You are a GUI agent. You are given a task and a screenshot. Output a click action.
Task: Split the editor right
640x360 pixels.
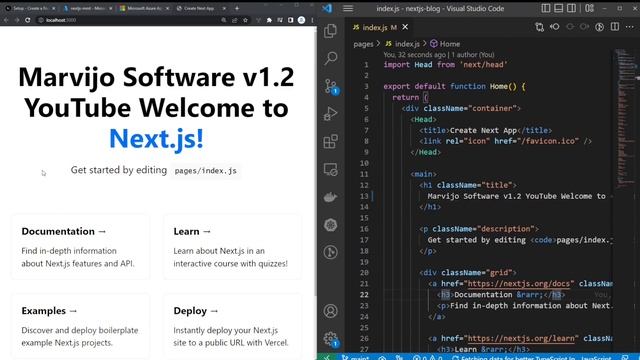coord(615,27)
